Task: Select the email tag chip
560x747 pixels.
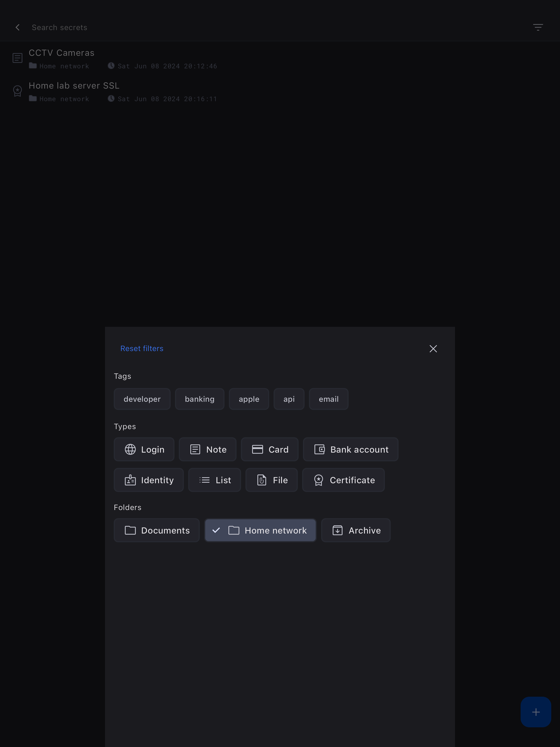Action: pyautogui.click(x=328, y=399)
